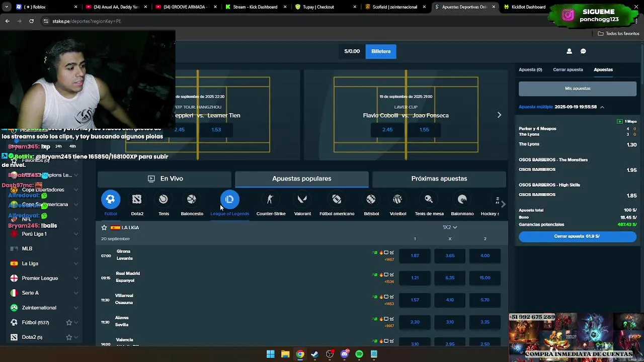Viewport: 644px width, 362px height.
Task: Open stats chart icon for Real Madrid Espanyol
Action: 392,275
